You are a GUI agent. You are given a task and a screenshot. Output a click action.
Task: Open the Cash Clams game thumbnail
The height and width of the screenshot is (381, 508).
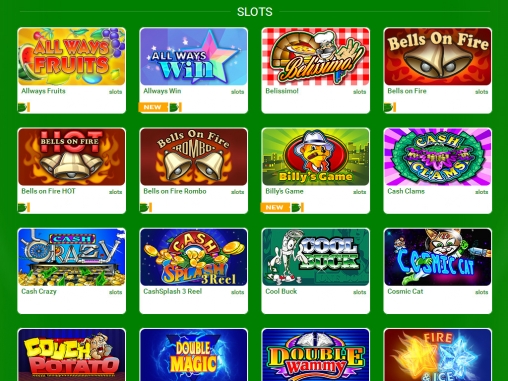point(438,157)
